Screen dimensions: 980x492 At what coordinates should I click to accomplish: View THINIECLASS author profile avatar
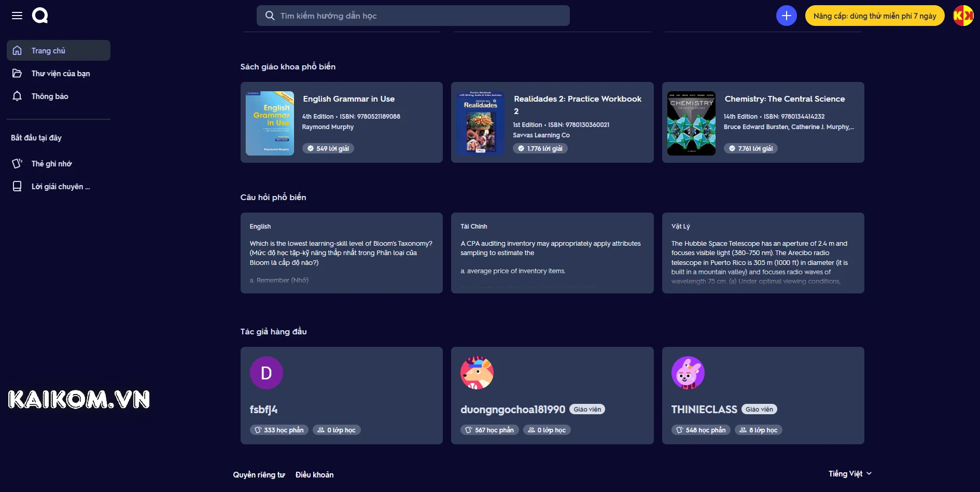tap(688, 373)
